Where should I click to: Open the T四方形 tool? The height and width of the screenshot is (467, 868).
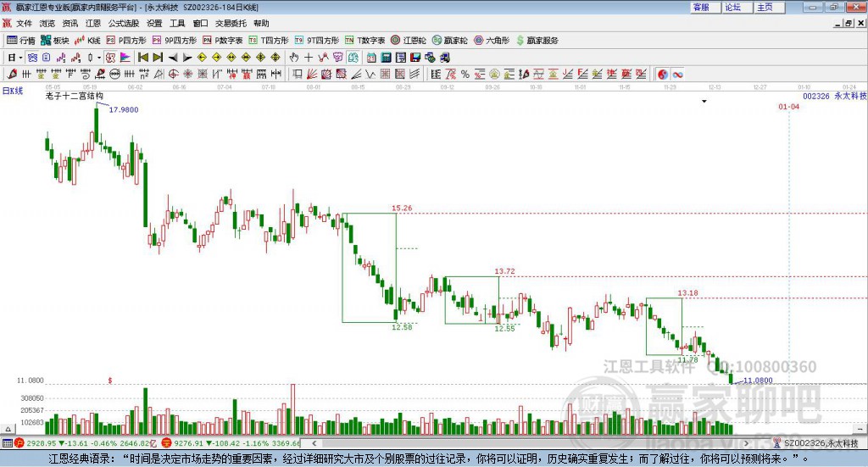coord(269,41)
